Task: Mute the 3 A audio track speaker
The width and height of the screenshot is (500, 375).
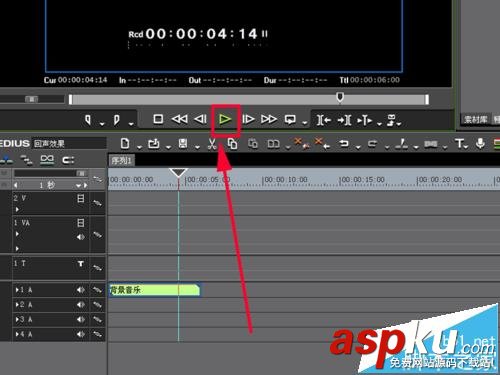Action: [81, 319]
